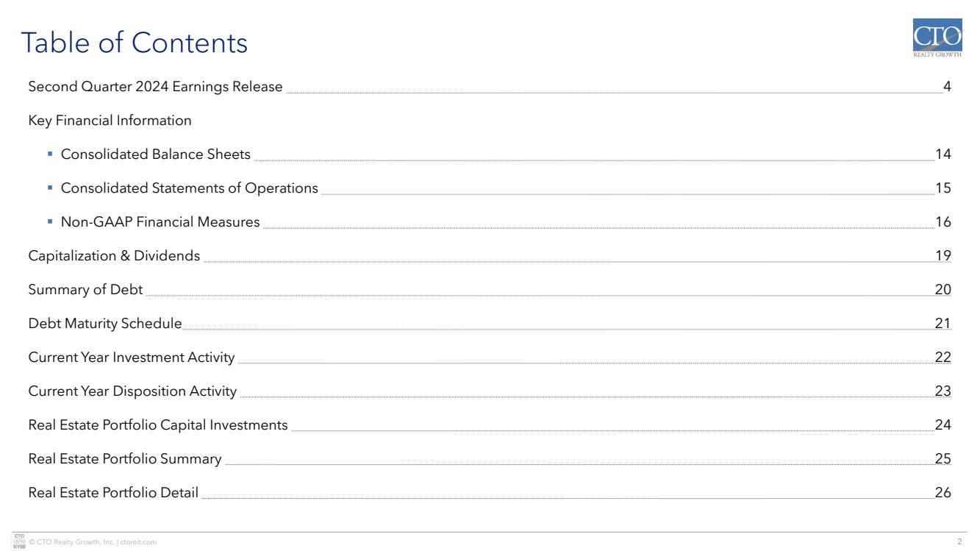Jump to Real Estate Portfolio Detail
The image size is (980, 551).
tap(113, 493)
